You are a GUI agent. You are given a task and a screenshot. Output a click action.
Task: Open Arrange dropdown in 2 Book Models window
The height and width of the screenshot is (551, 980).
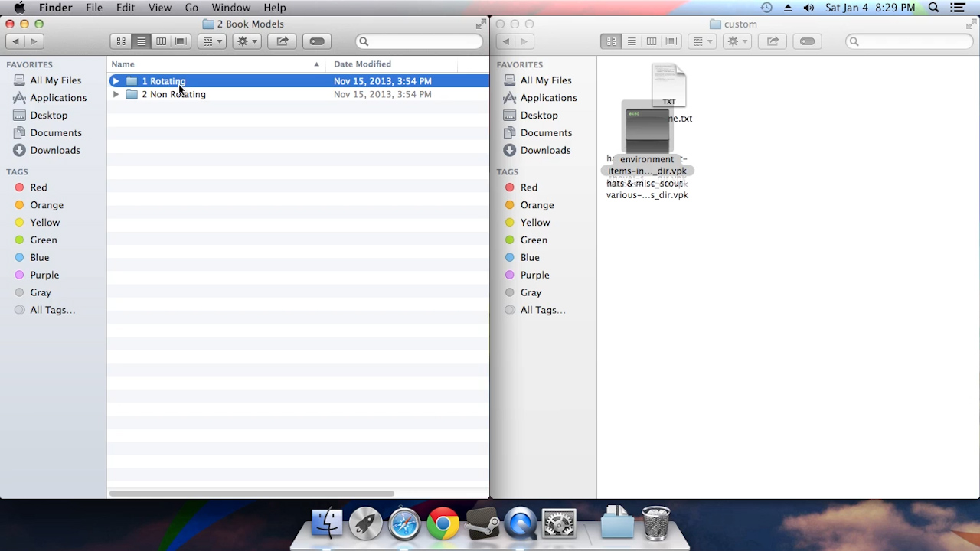(212, 41)
